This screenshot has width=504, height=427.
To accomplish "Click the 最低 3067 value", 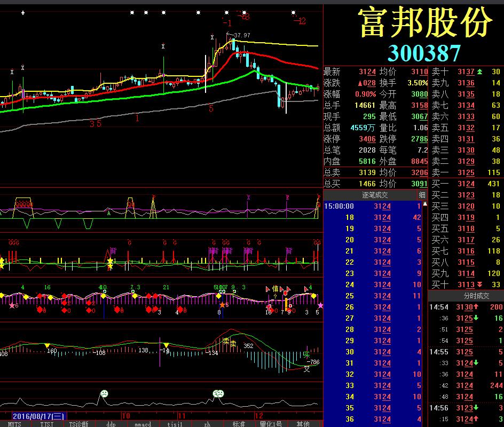I will click(420, 116).
